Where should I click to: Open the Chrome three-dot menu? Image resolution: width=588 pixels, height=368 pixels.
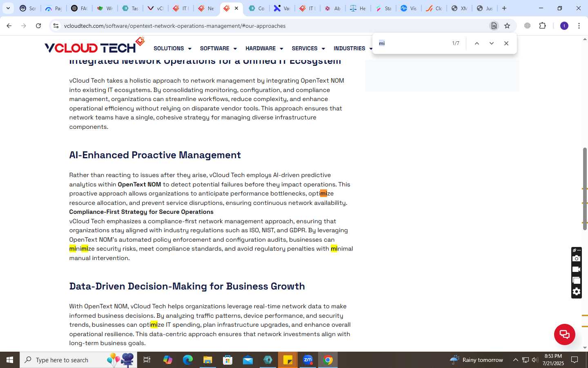pos(579,26)
